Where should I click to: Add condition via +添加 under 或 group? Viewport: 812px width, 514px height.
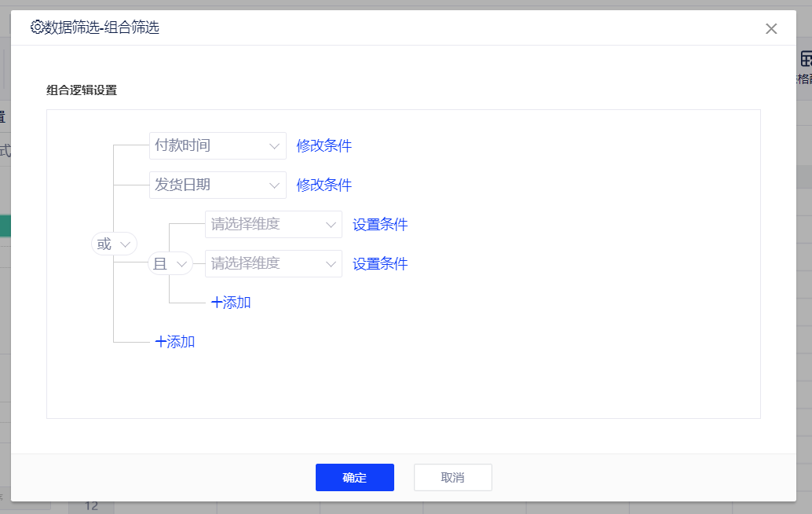click(175, 342)
